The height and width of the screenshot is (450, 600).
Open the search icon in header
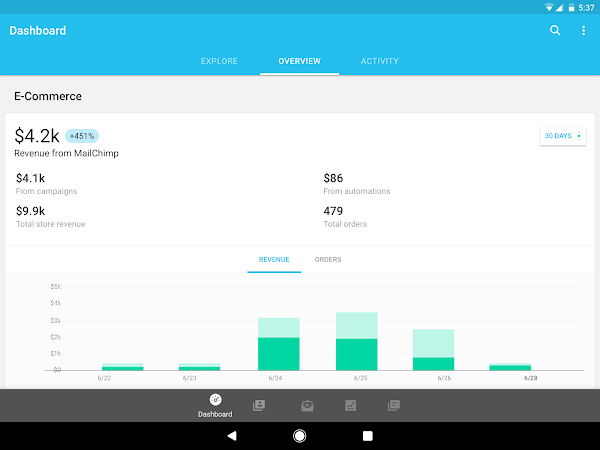555,30
